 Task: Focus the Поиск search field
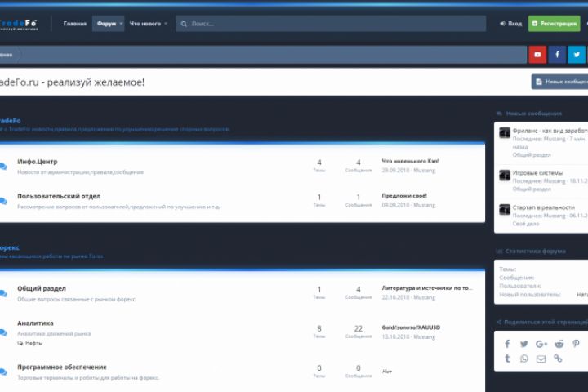(331, 24)
